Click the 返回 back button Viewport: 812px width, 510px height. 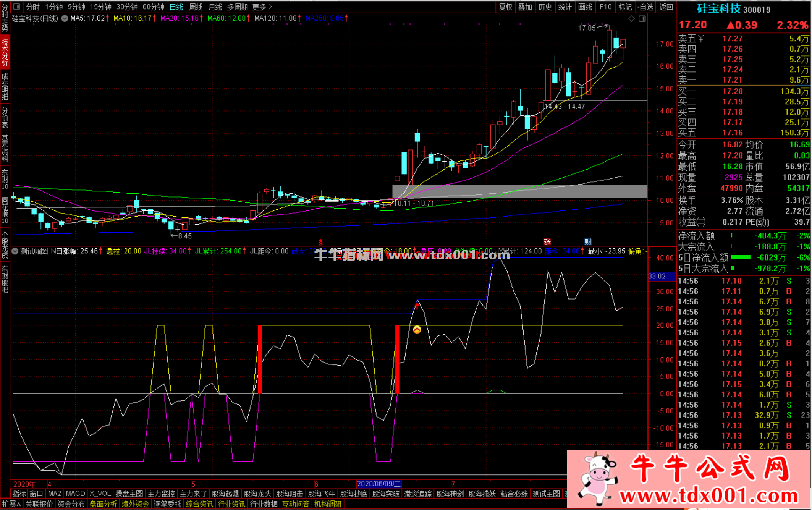tap(666, 7)
